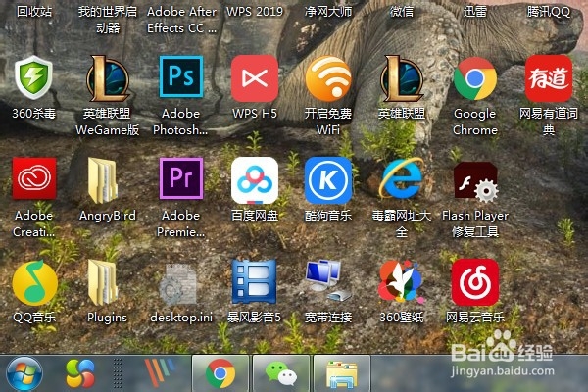Click the taskbar dotted grip handle

pos(118,373)
